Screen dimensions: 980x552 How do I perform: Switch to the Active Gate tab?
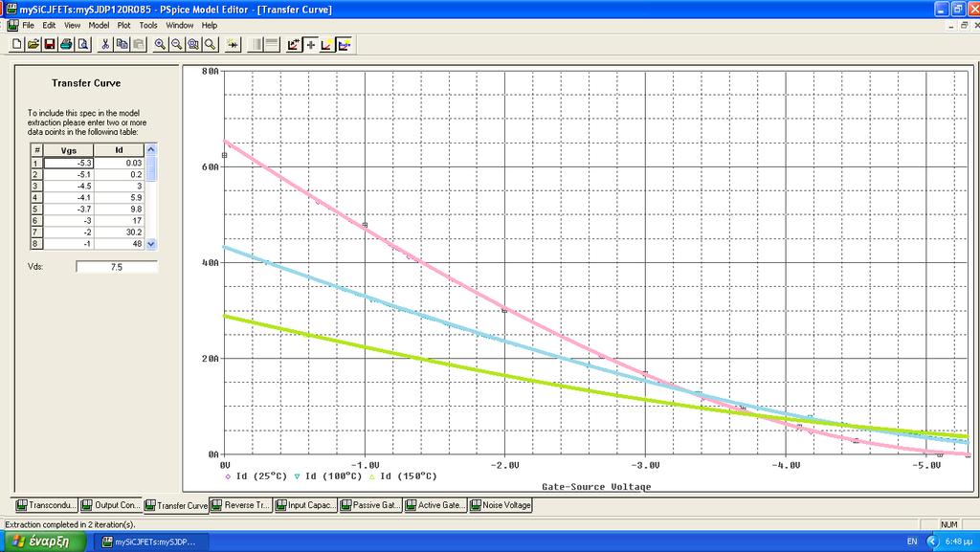435,505
